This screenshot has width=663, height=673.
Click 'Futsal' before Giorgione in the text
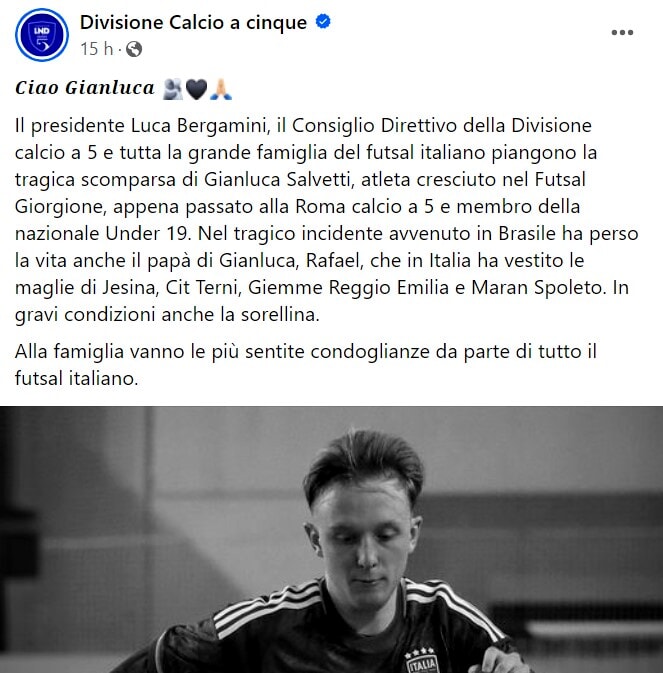click(560, 179)
